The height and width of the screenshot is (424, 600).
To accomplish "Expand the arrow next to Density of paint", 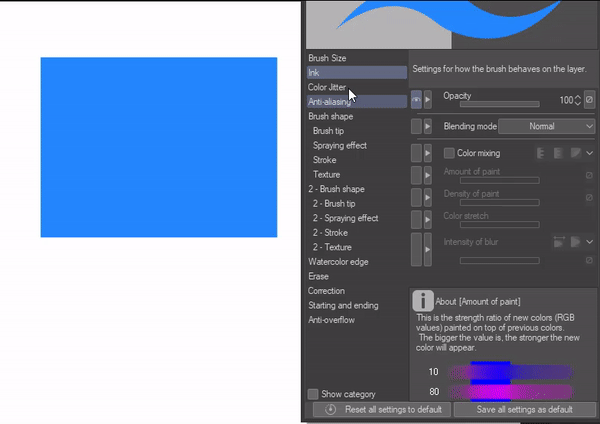I will point(427,197).
